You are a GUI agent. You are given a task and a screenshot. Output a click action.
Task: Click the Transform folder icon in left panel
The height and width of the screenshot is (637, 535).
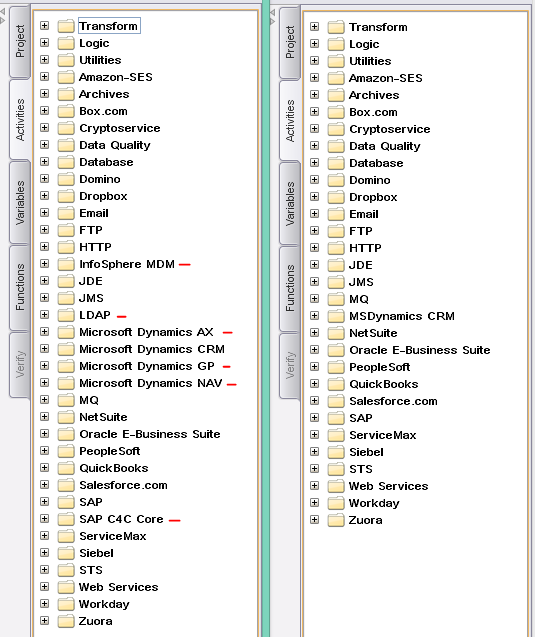tap(66, 26)
